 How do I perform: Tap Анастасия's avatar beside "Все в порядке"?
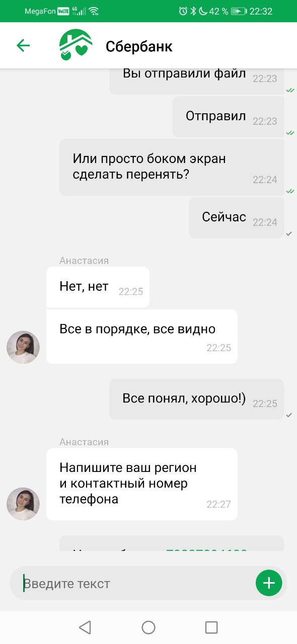click(23, 347)
